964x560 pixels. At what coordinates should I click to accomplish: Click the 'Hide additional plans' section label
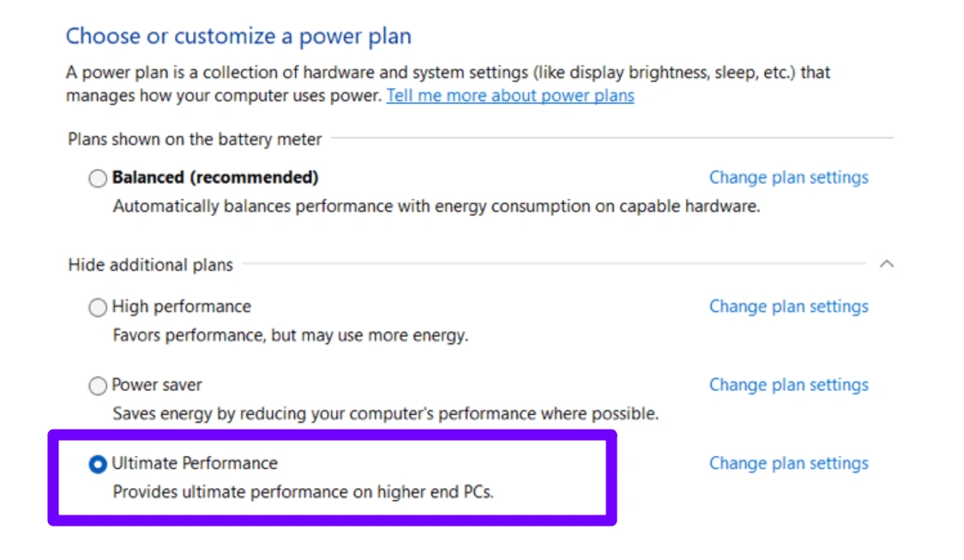pyautogui.click(x=150, y=265)
